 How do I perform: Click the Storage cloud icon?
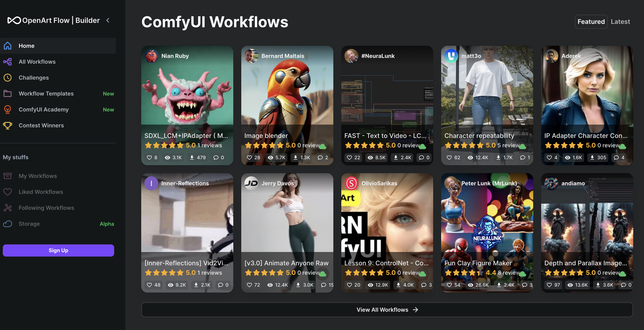8,224
